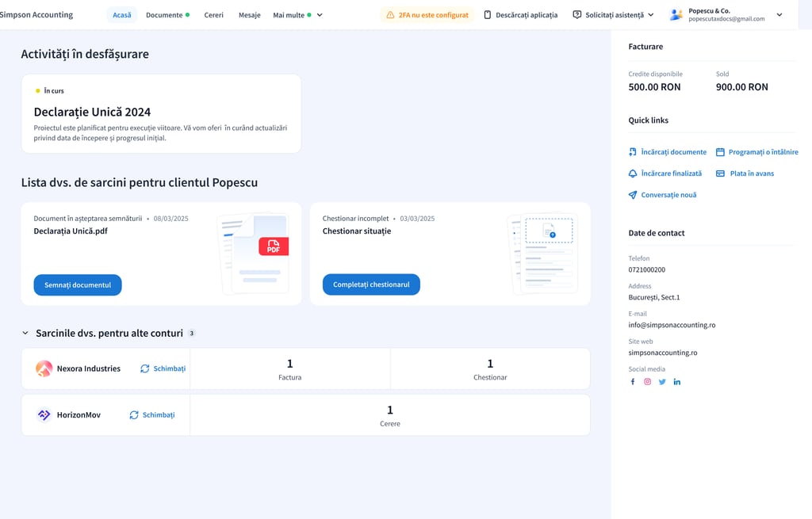Switch to the Mesaje tab
The height and width of the screenshot is (519, 812).
pyautogui.click(x=249, y=15)
